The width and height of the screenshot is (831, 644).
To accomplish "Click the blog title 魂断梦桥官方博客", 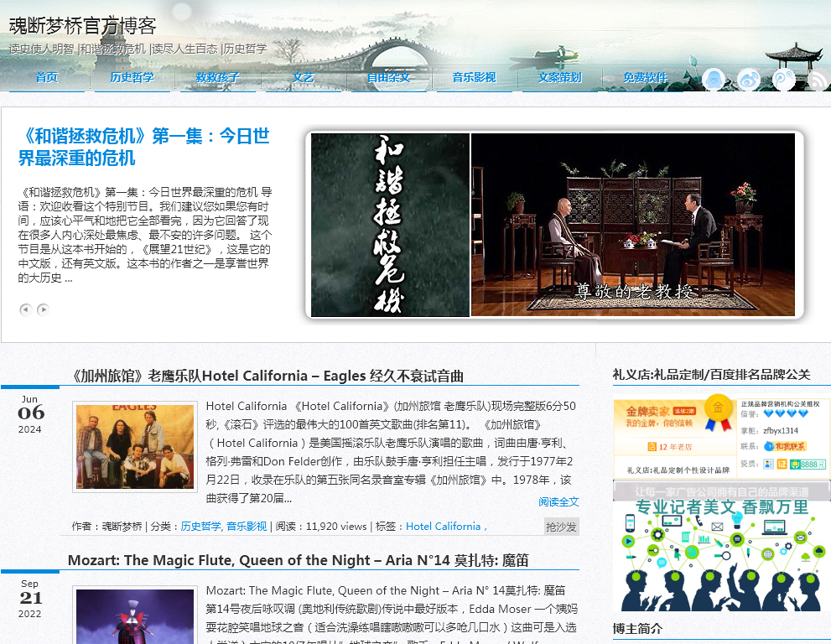I will 83,25.
